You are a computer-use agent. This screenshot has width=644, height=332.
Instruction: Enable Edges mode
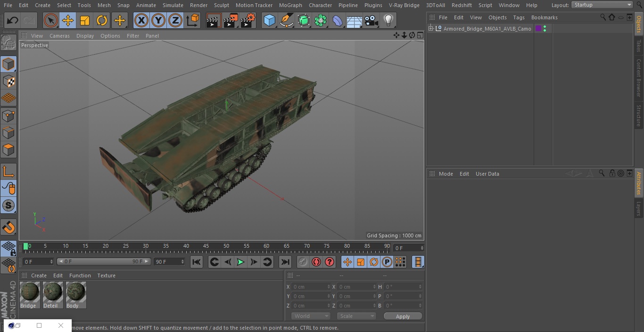click(x=8, y=133)
